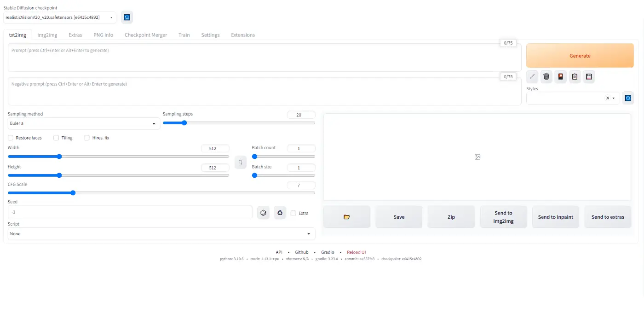Click the trash icon to clear prompt
The image size is (644, 314).
(546, 76)
